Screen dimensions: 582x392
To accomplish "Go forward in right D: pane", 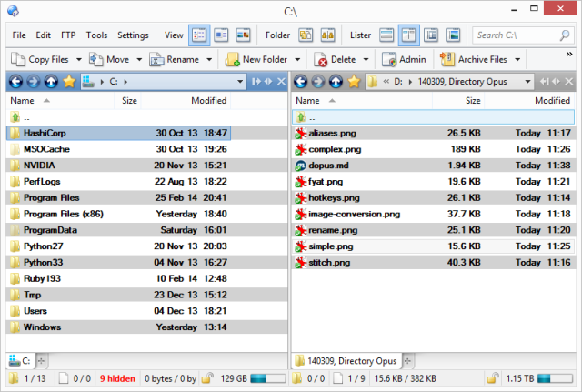I will [318, 82].
